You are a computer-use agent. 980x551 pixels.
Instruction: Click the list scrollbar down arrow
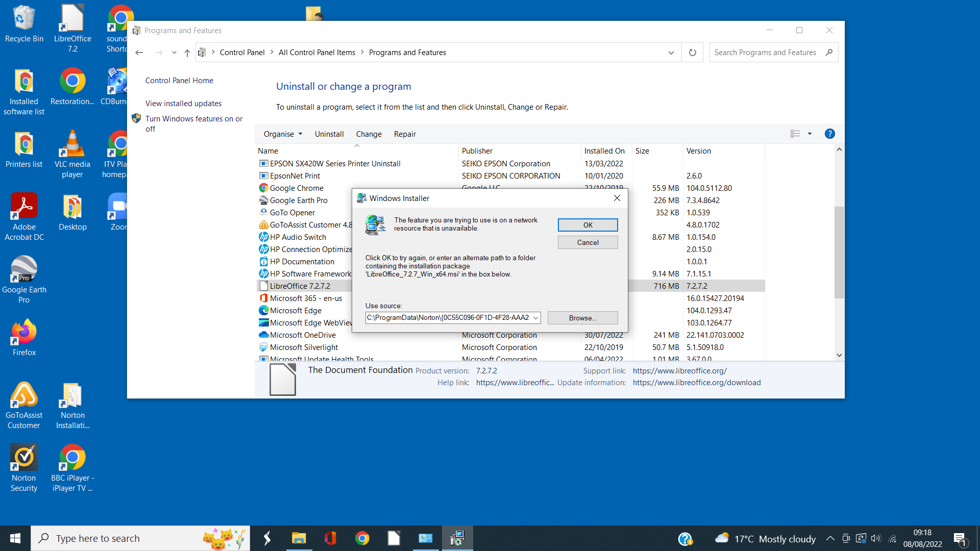839,355
